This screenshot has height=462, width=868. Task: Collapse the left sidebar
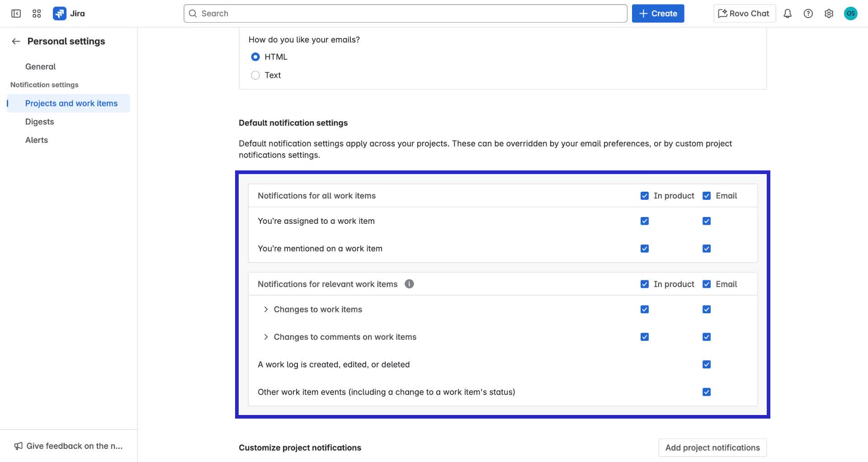click(16, 14)
